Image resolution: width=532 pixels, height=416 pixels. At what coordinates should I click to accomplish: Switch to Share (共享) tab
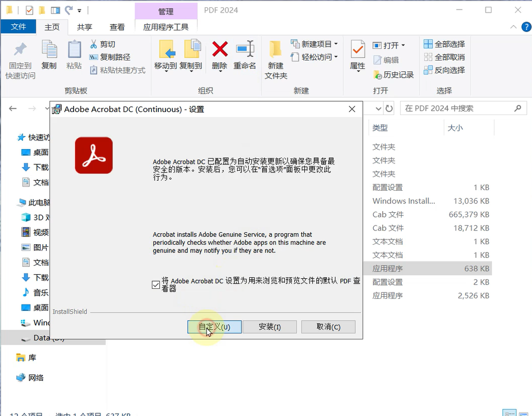click(85, 27)
